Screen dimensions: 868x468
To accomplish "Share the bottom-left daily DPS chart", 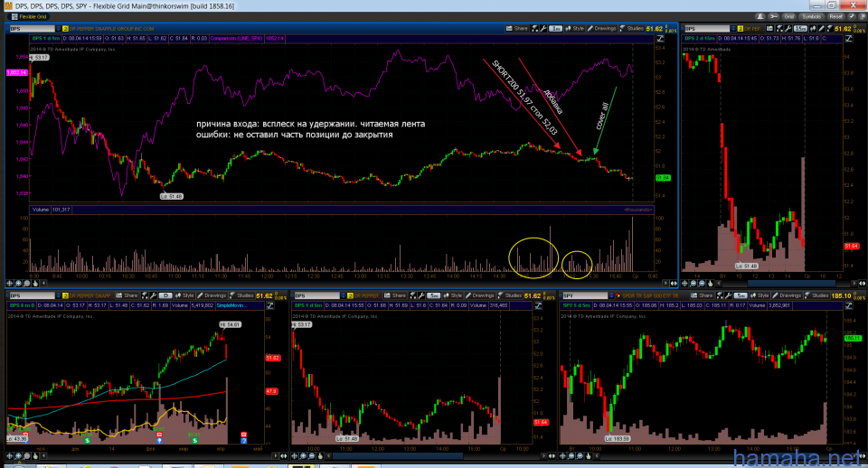I will point(127,295).
